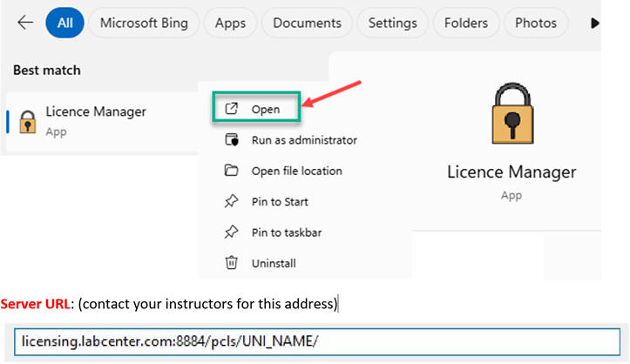Switch to the Photos filter tab
630x364 pixels.
pos(536,23)
